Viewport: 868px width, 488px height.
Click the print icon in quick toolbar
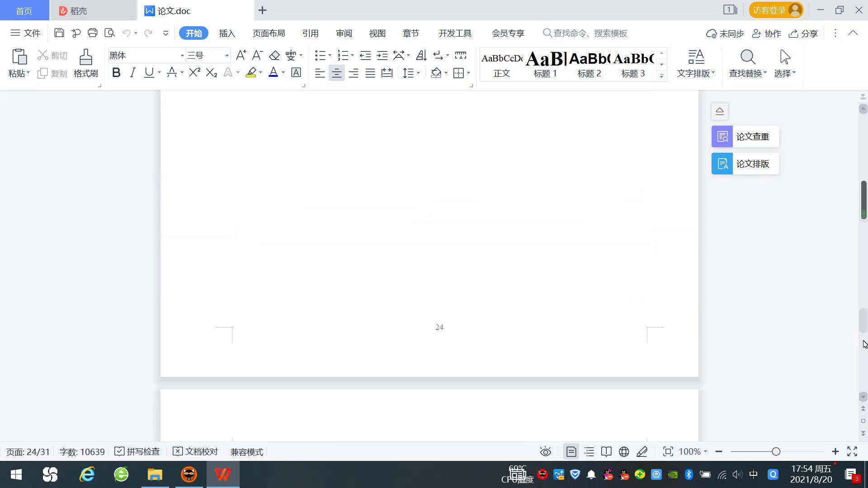pyautogui.click(x=93, y=33)
